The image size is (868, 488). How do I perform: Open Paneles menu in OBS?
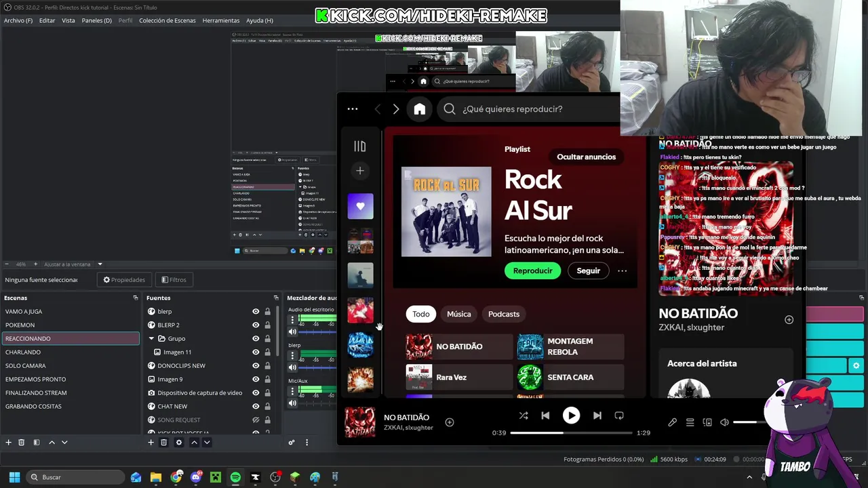pyautogui.click(x=96, y=20)
